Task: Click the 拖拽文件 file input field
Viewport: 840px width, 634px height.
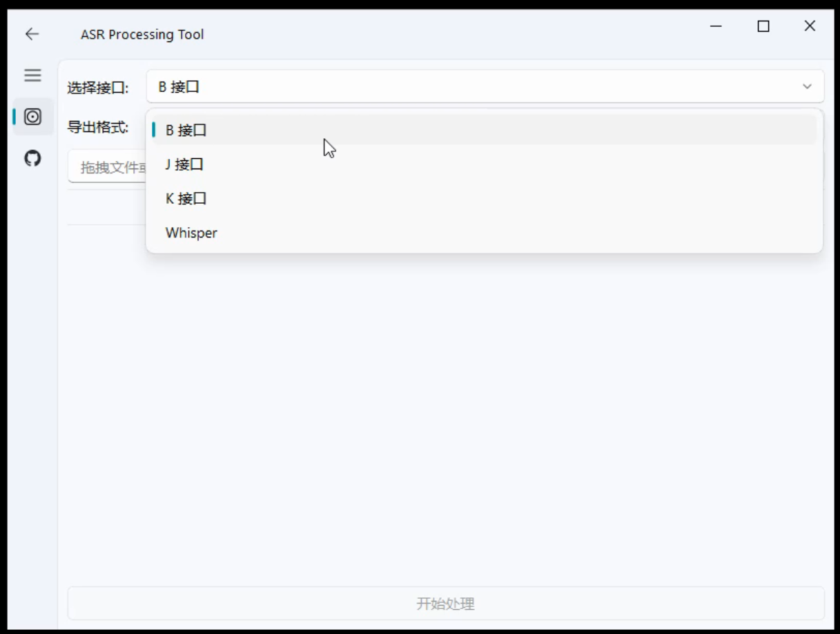Action: coord(107,167)
